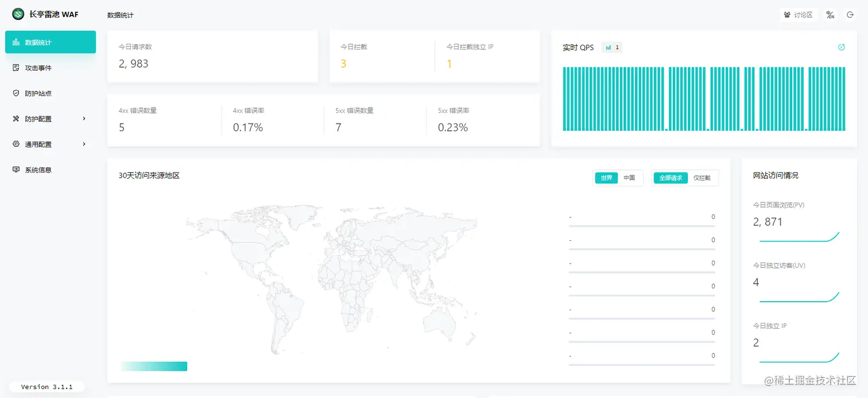
Task: Select the 世界 map toggle
Action: pos(606,178)
